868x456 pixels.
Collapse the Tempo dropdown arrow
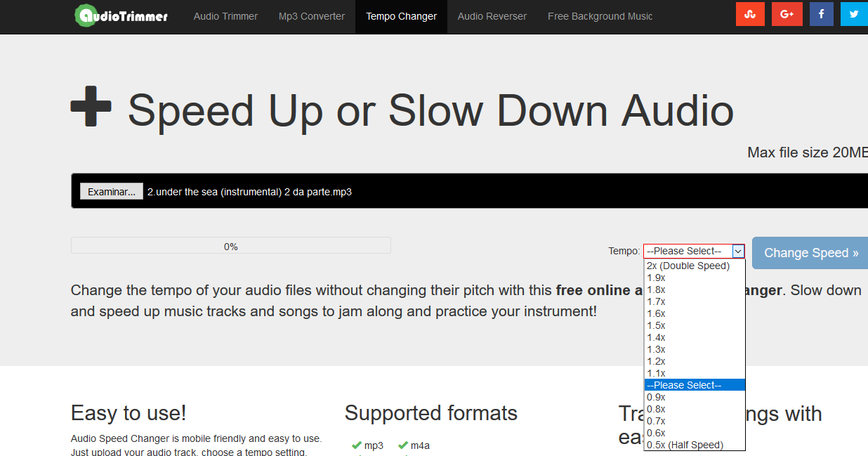coord(738,251)
